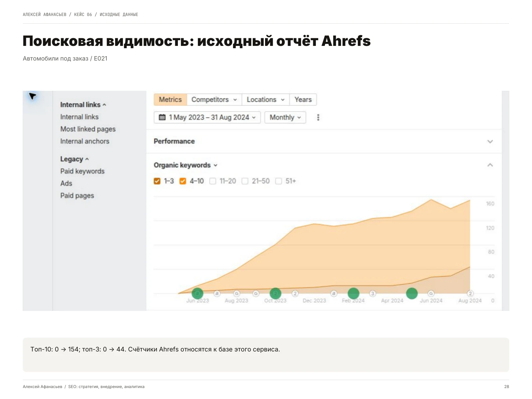Click the 'Dec 2023' x-axis label
The width and height of the screenshot is (532, 399).
314,301
